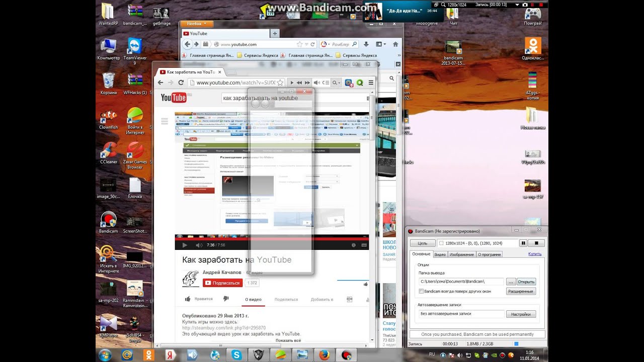Click 'Показать всё' to expand description

point(288,340)
